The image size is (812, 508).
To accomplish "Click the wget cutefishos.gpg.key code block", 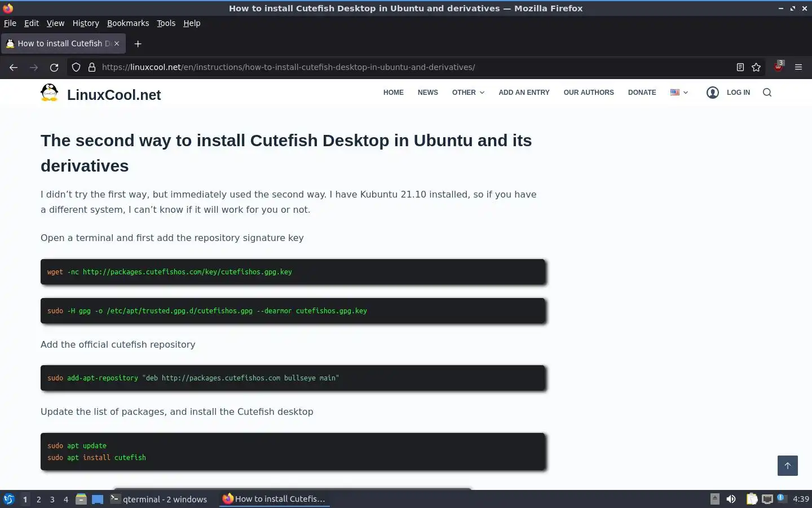I will pyautogui.click(x=293, y=271).
